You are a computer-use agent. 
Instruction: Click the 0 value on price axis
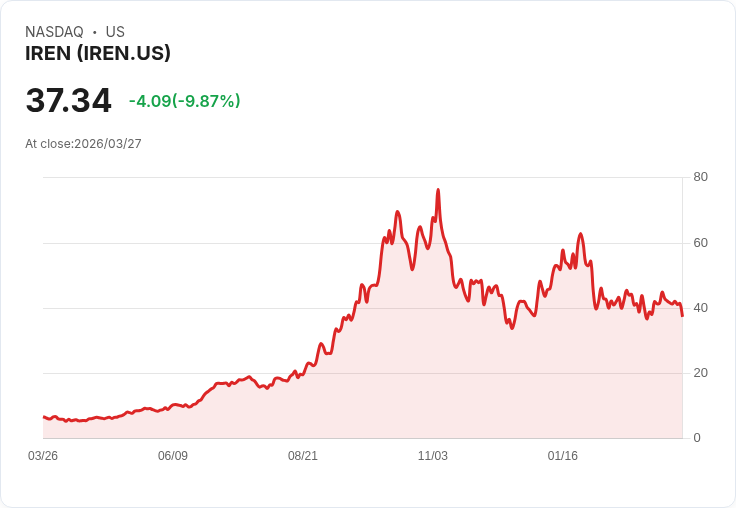click(x=697, y=438)
